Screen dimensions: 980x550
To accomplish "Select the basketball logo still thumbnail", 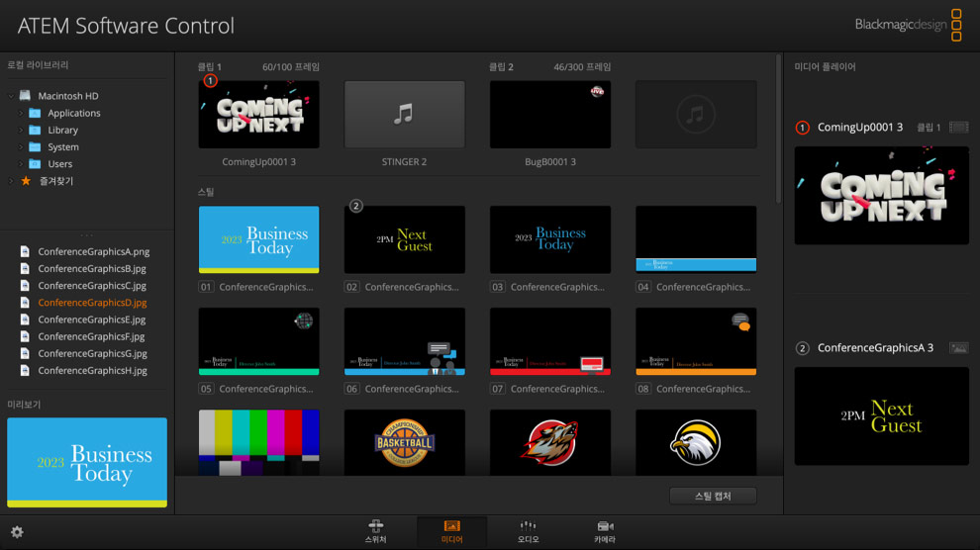I will pos(404,442).
